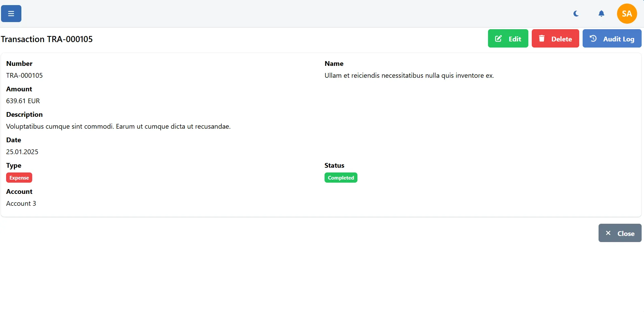
Task: Open the hamburger navigation menu
Action: (x=11, y=14)
